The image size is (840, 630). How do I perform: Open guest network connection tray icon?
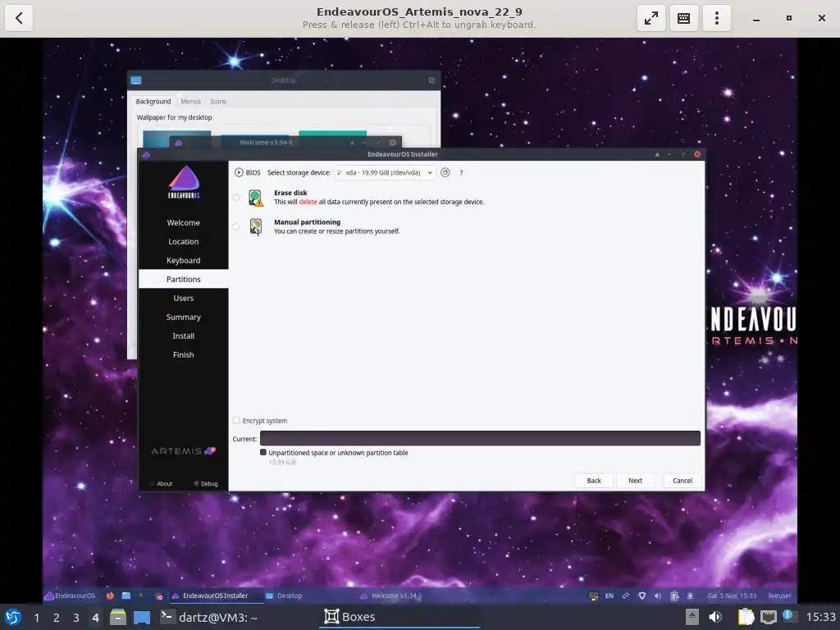pos(625,596)
